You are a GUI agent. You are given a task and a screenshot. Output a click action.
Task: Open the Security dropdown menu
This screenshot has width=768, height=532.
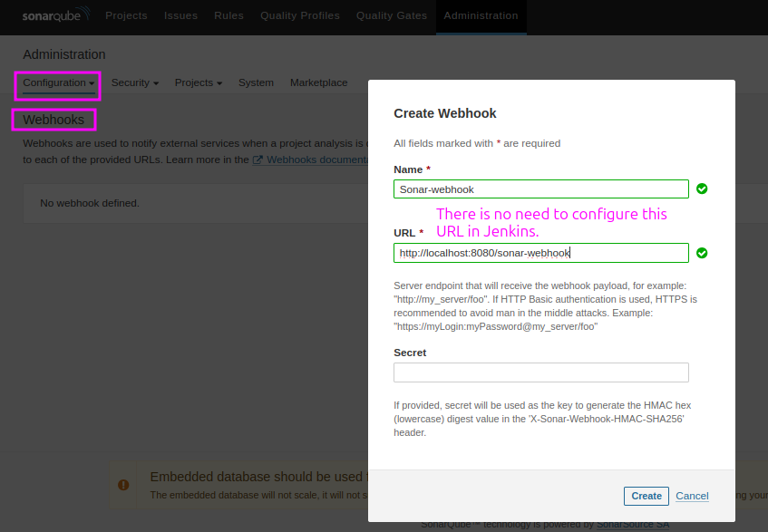[x=134, y=82]
